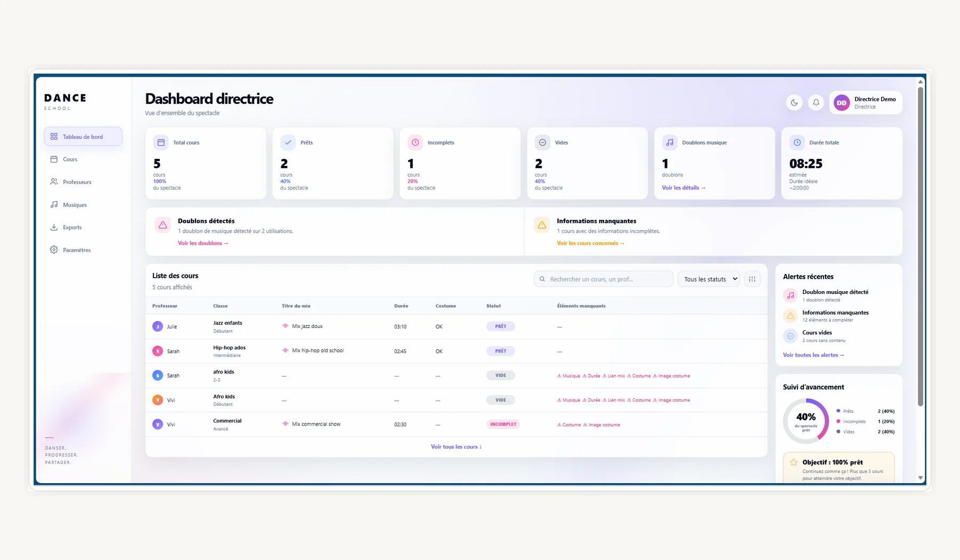Click Voir les cours concernés link
This screenshot has width=960, height=560.
pyautogui.click(x=590, y=243)
